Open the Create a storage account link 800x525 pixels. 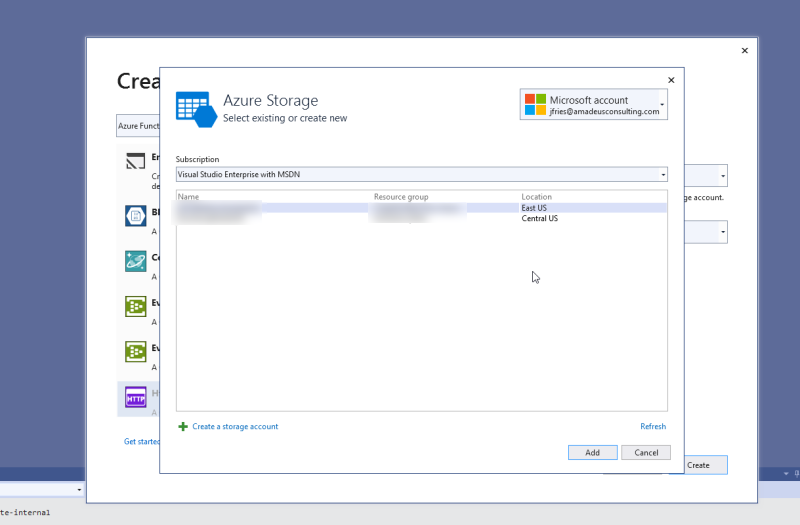[235, 427]
